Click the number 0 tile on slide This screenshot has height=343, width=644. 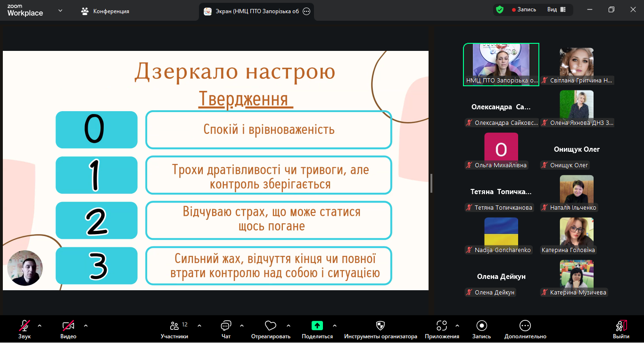97,130
